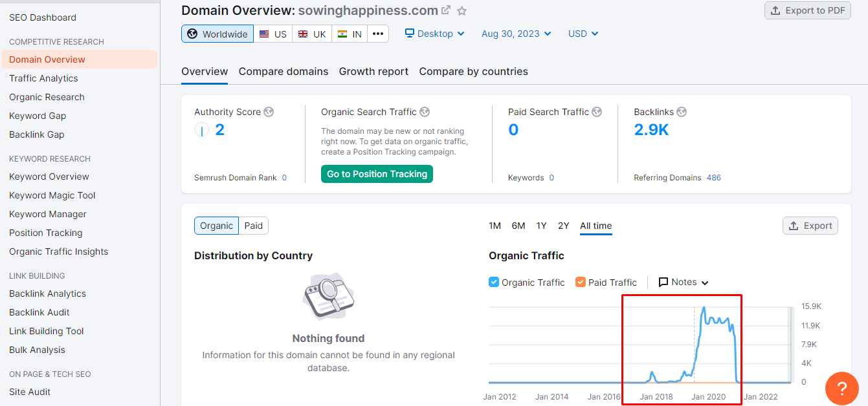Open Organic Research in the sidebar
Image resolution: width=868 pixels, height=406 pixels.
pos(47,97)
